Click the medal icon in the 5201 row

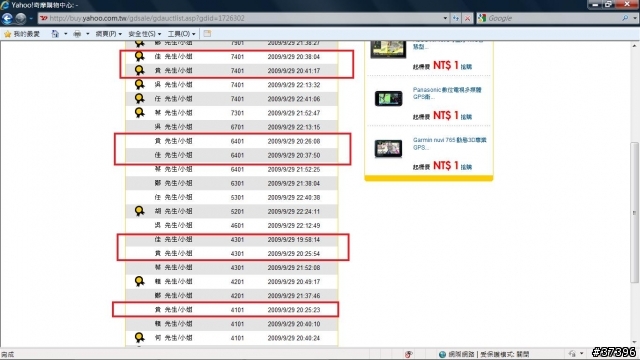(139, 211)
